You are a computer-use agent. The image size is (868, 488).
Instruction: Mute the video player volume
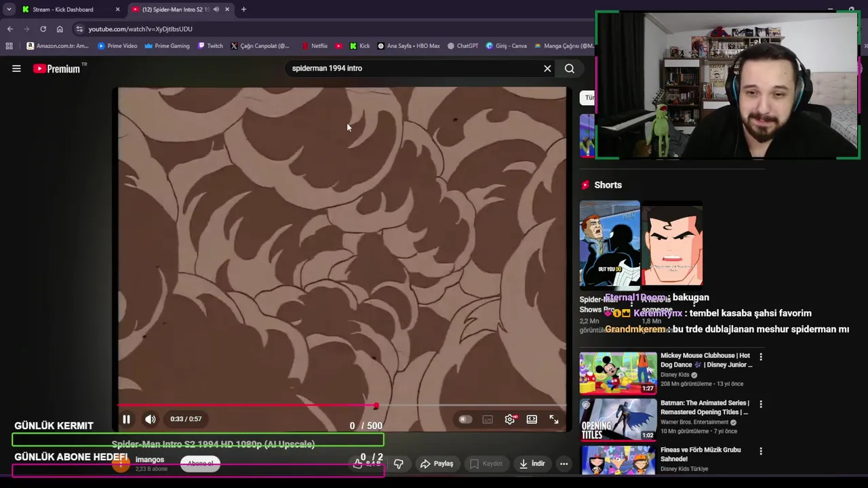[151, 420]
